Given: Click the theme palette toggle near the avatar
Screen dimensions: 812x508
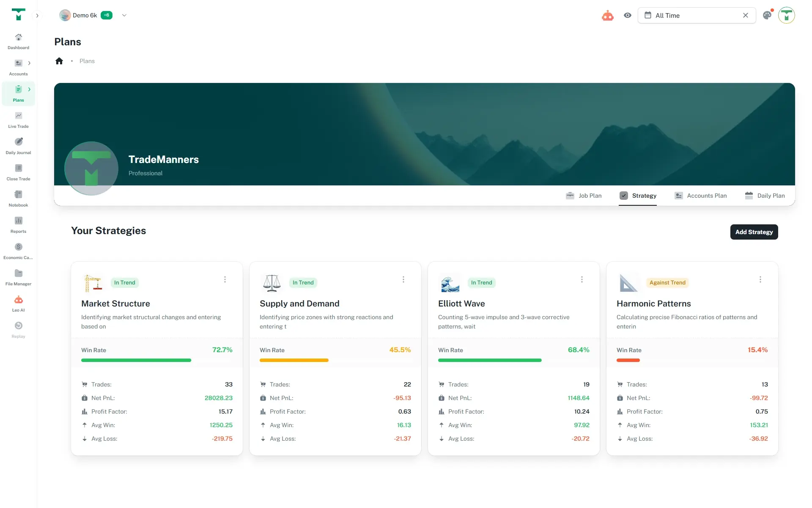Looking at the screenshot, I should (x=768, y=15).
